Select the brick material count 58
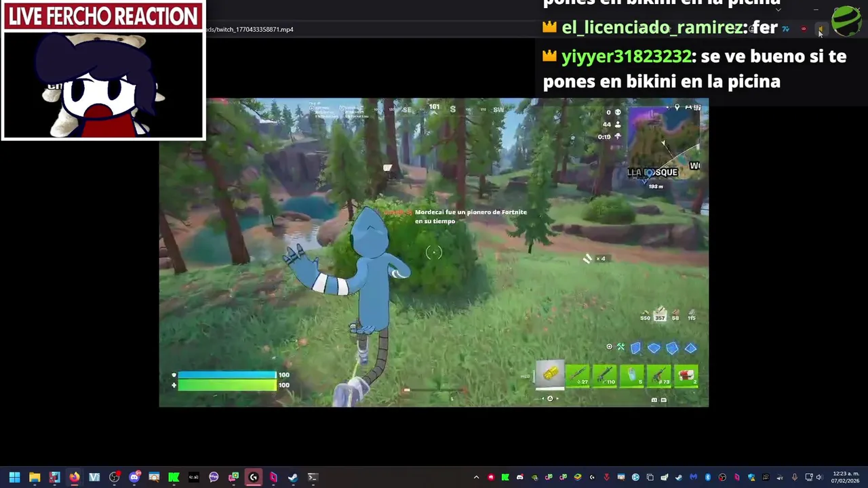 (x=675, y=316)
